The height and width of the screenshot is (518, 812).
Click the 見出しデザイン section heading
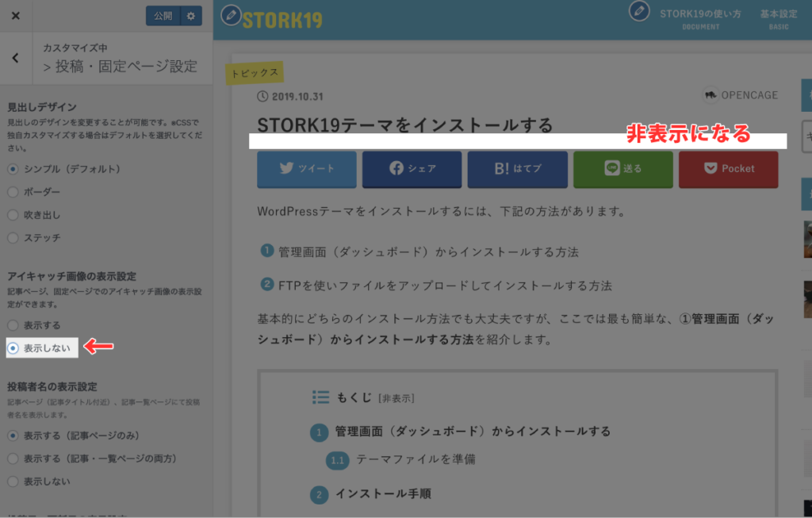coord(42,107)
